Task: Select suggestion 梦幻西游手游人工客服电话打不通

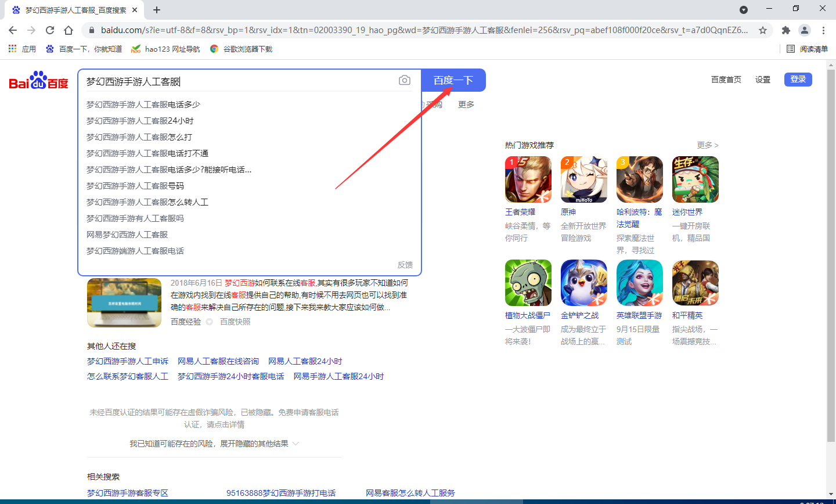Action: coord(147,153)
